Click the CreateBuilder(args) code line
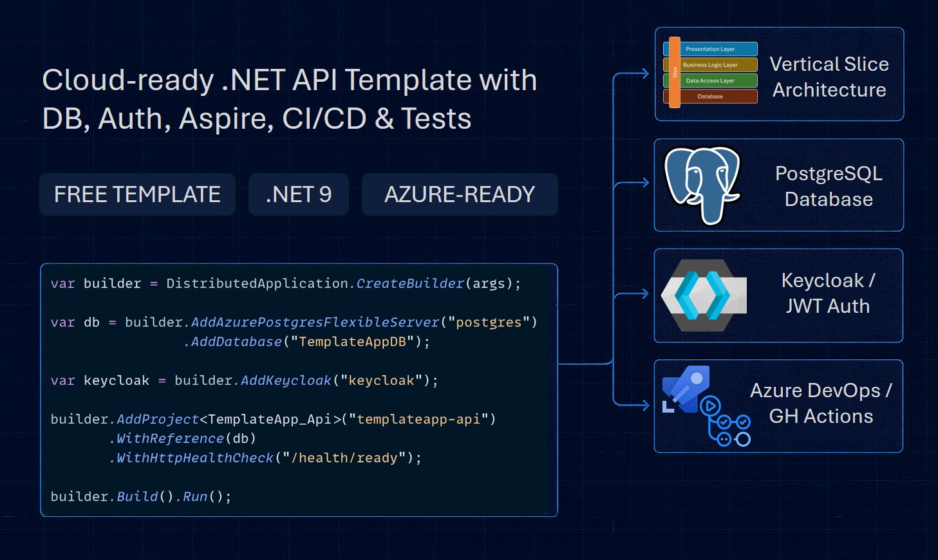Screen dimensions: 938x560 (286, 284)
